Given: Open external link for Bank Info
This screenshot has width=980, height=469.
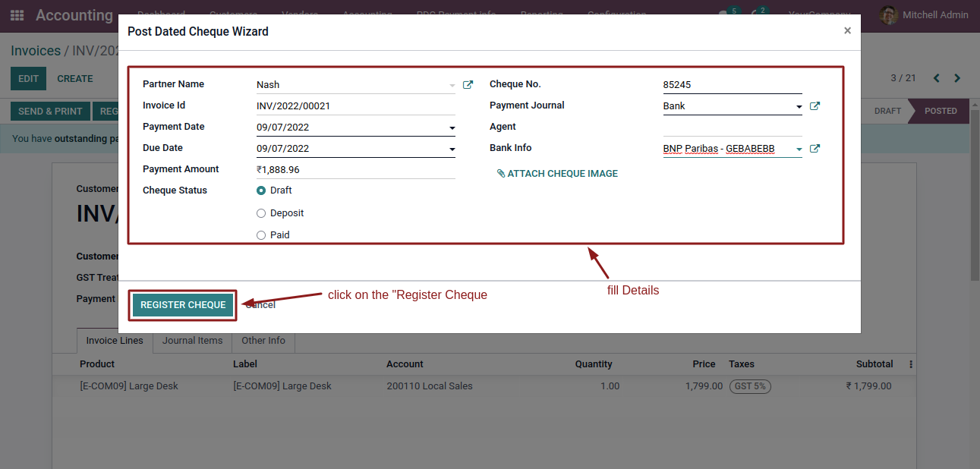Looking at the screenshot, I should 815,149.
